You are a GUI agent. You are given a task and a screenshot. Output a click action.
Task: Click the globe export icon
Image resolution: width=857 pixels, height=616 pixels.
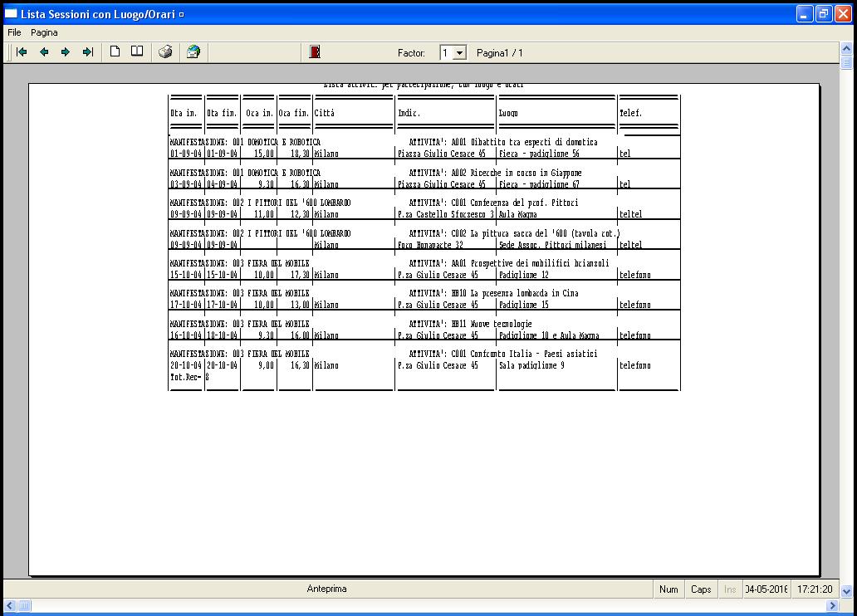193,52
